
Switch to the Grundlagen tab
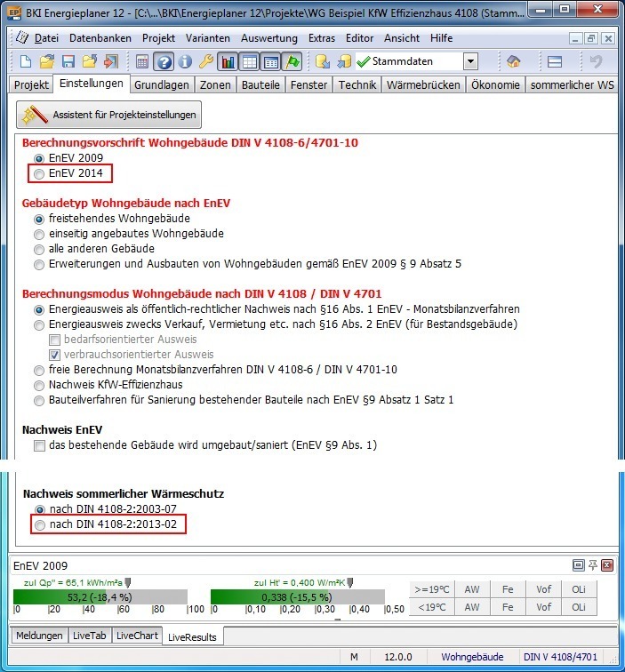(162, 84)
